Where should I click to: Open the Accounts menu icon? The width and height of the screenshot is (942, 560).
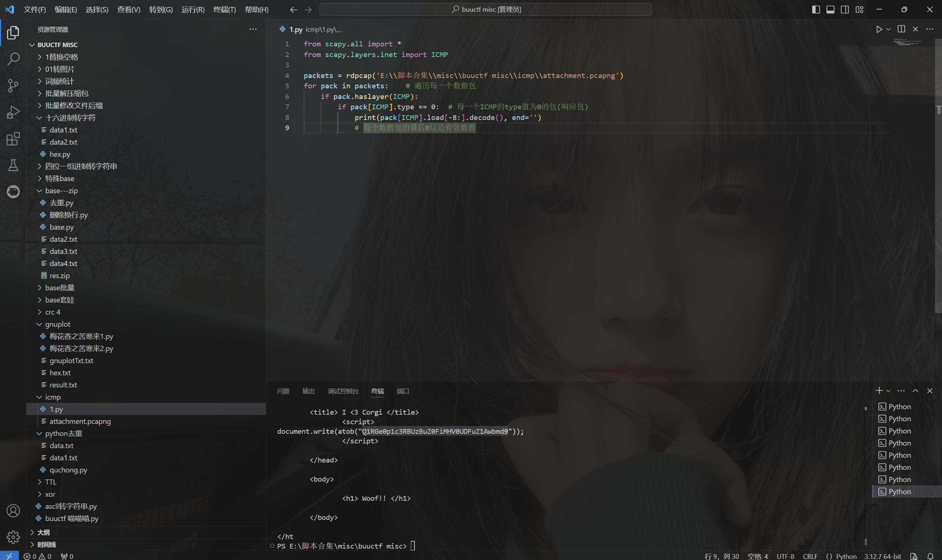click(x=13, y=511)
